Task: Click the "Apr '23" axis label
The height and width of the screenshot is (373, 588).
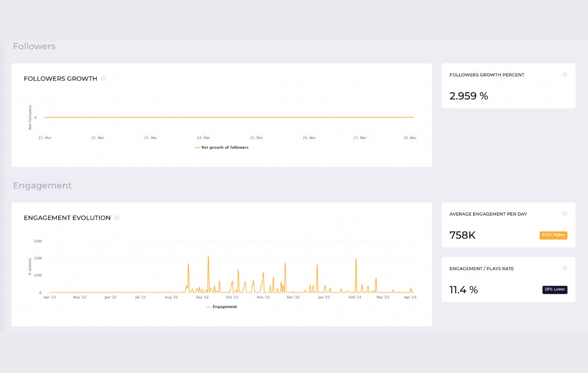Action: (x=410, y=297)
